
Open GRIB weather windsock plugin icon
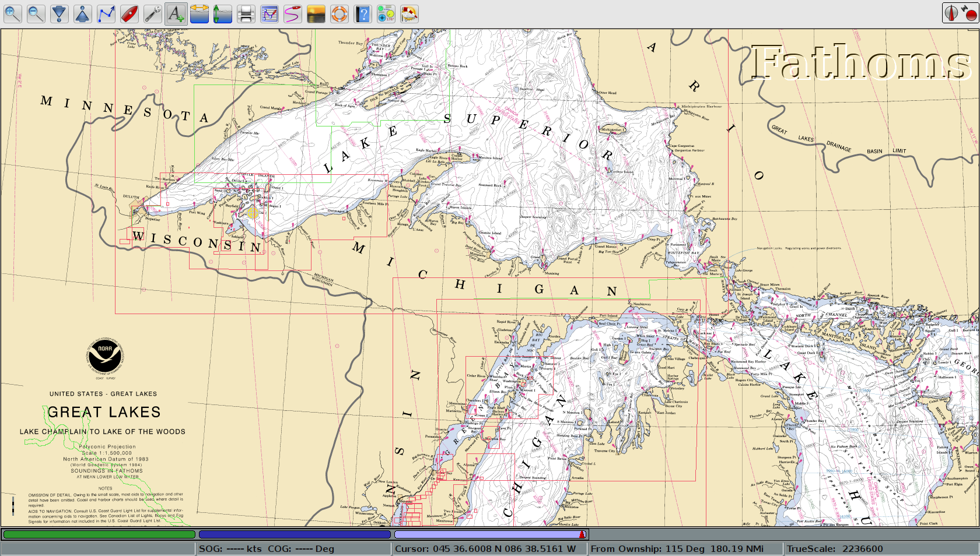click(x=409, y=13)
